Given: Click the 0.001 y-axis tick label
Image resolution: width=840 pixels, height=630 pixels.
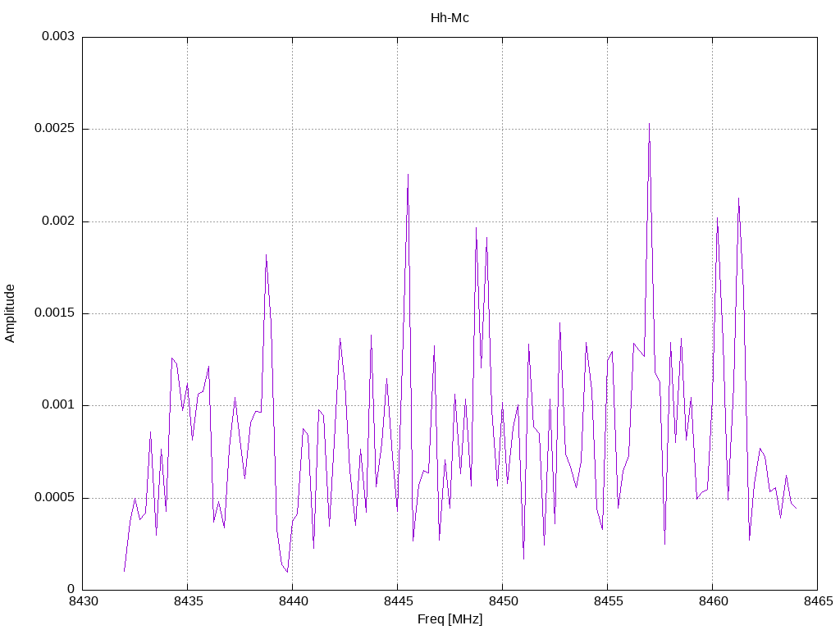Looking at the screenshot, I should [x=58, y=405].
